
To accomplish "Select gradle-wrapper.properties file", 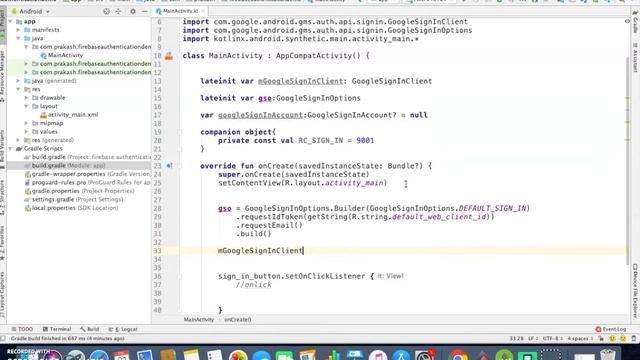I will [88, 174].
